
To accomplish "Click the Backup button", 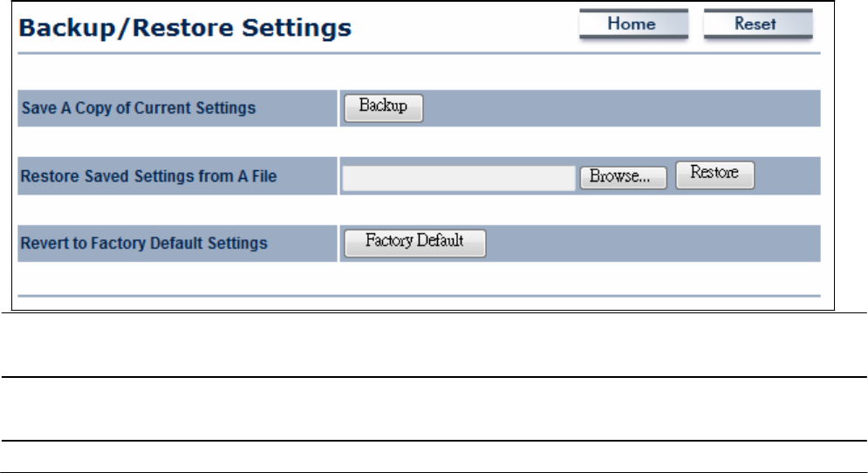I will [384, 107].
